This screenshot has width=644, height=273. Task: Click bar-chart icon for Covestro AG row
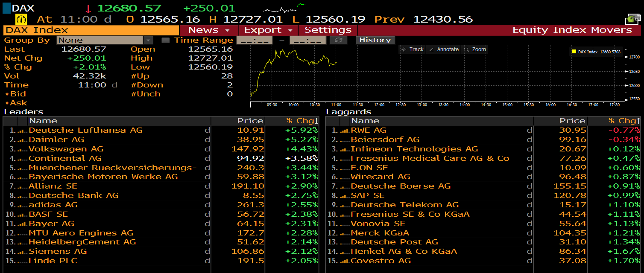(344, 261)
